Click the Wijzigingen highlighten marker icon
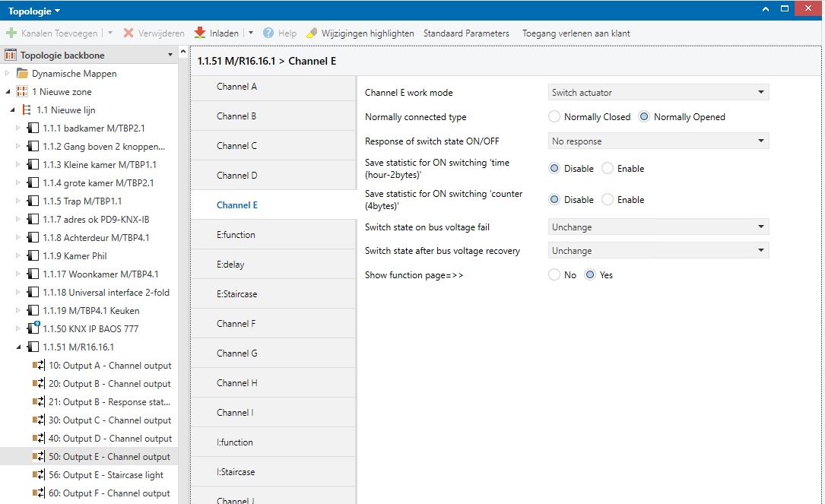 tap(312, 33)
